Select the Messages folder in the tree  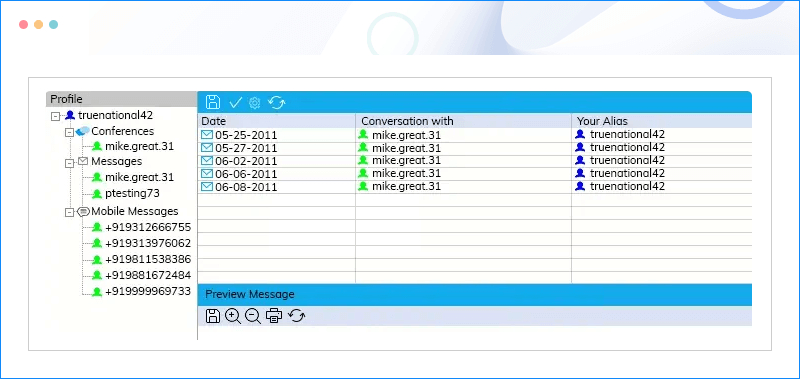click(116, 161)
